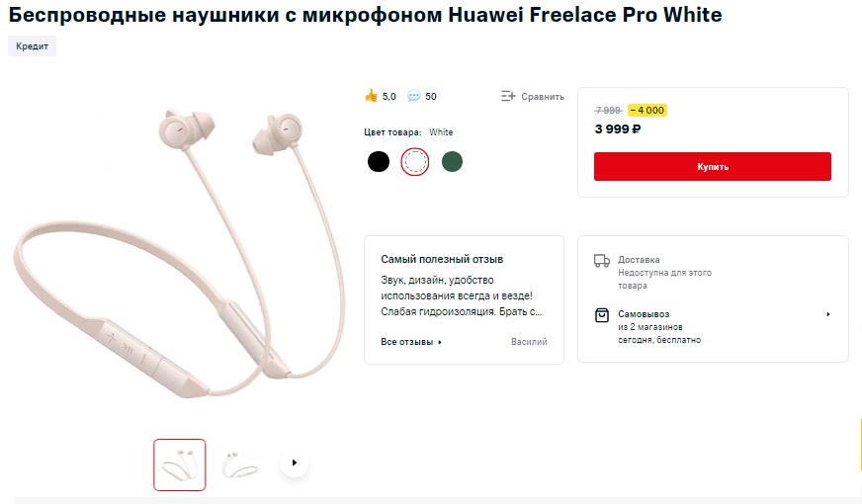Select the white color option

tap(414, 162)
